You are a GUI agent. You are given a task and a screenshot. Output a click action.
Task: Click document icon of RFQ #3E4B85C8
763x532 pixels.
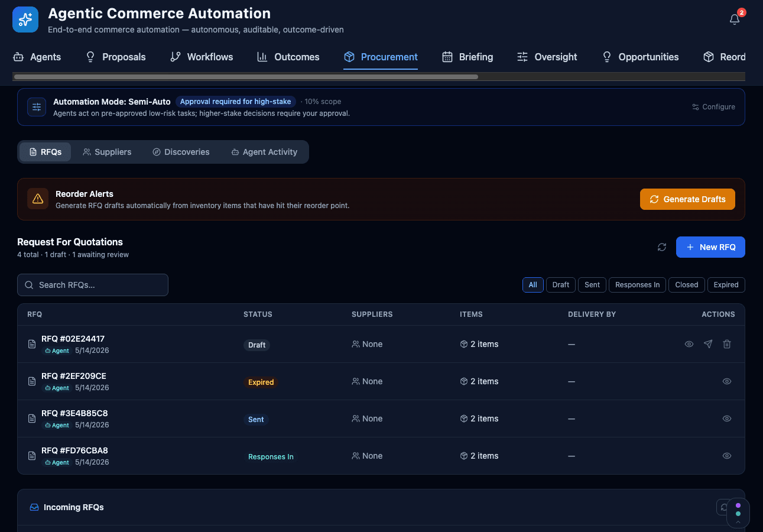(x=33, y=419)
